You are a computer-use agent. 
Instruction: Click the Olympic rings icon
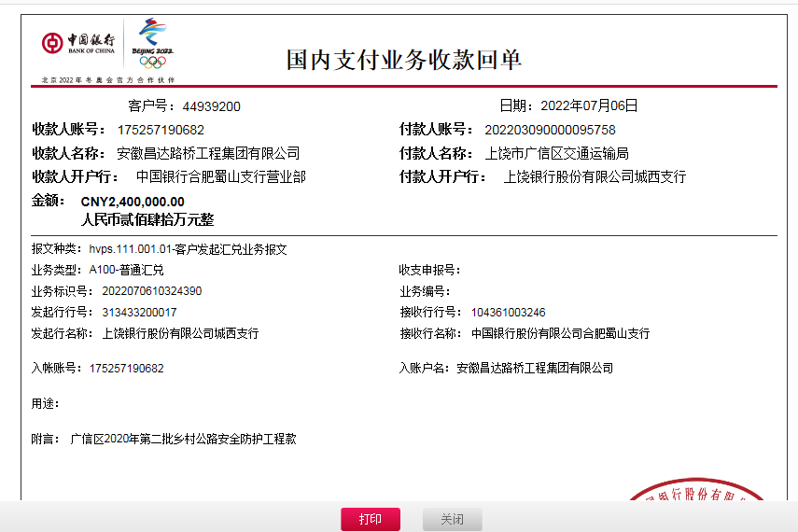click(x=152, y=62)
